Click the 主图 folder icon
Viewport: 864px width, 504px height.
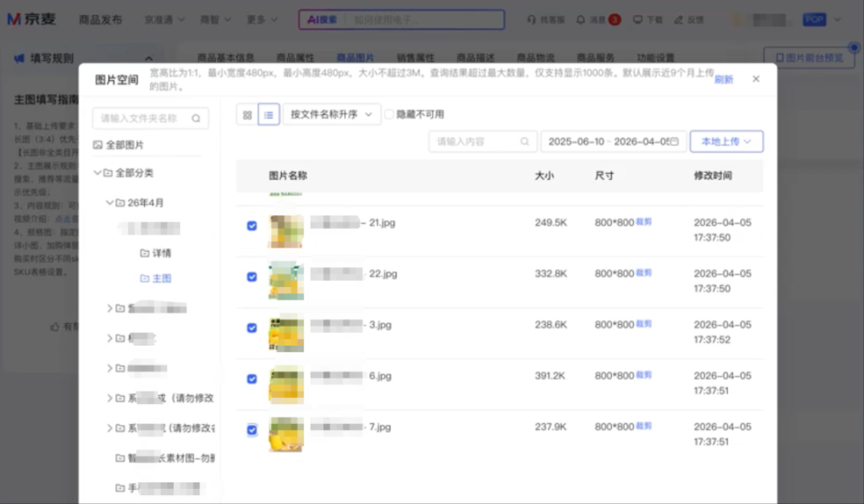(x=144, y=278)
